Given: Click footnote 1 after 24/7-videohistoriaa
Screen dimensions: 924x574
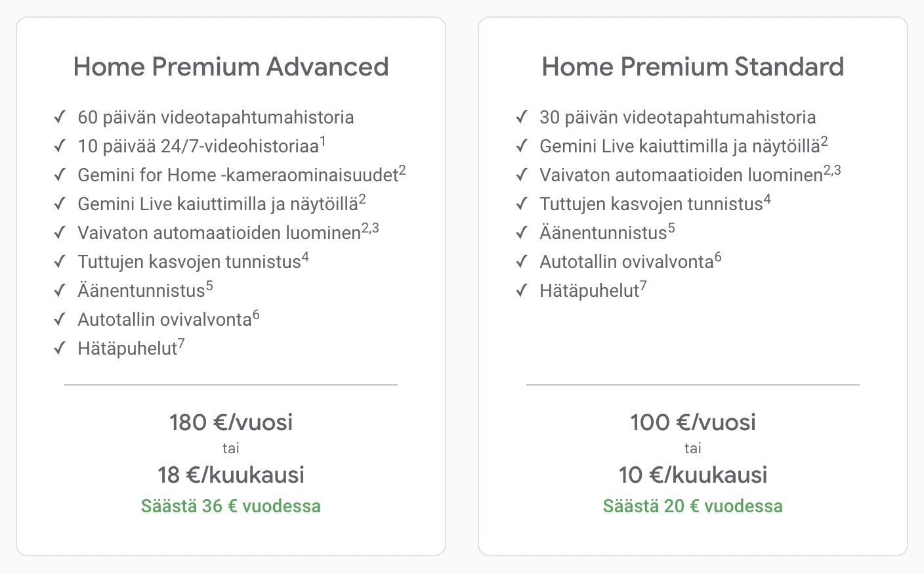Looking at the screenshot, I should [322, 141].
